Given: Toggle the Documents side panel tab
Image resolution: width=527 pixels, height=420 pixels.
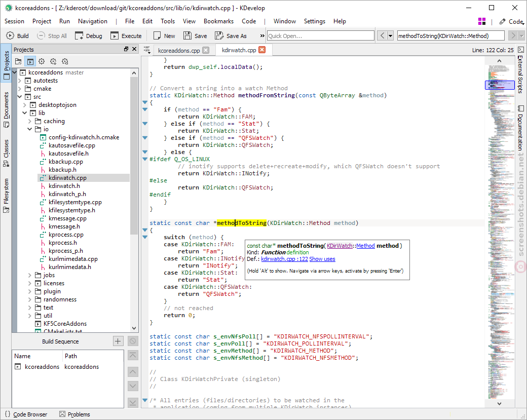Looking at the screenshot, I should (6, 109).
